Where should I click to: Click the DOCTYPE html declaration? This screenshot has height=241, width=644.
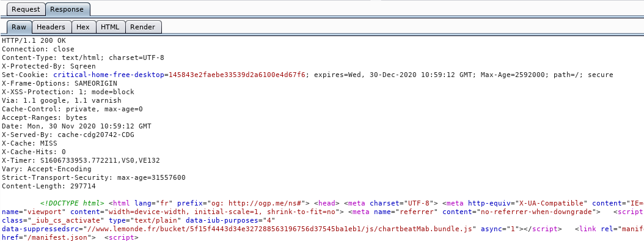[72, 203]
